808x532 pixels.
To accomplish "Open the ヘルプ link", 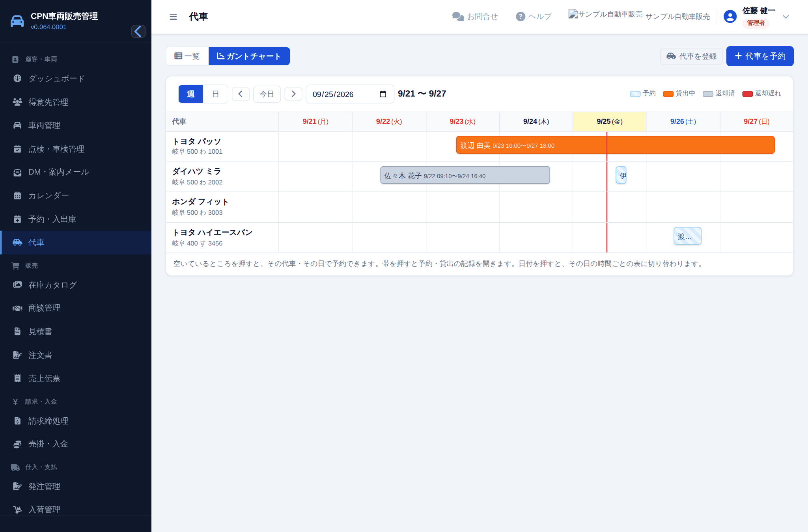I will [x=534, y=17].
